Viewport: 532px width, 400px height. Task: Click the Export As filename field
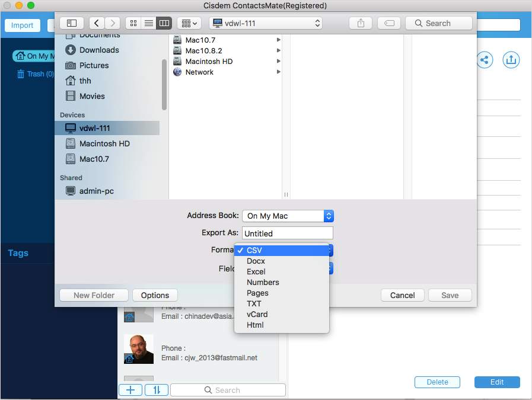[x=288, y=233]
